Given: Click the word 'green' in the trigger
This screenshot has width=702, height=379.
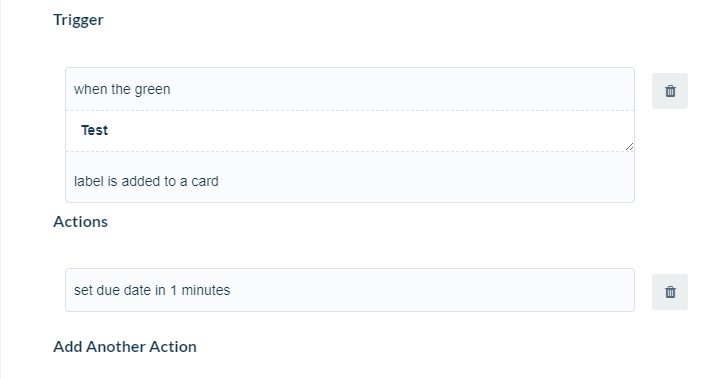Looking at the screenshot, I should tap(152, 89).
